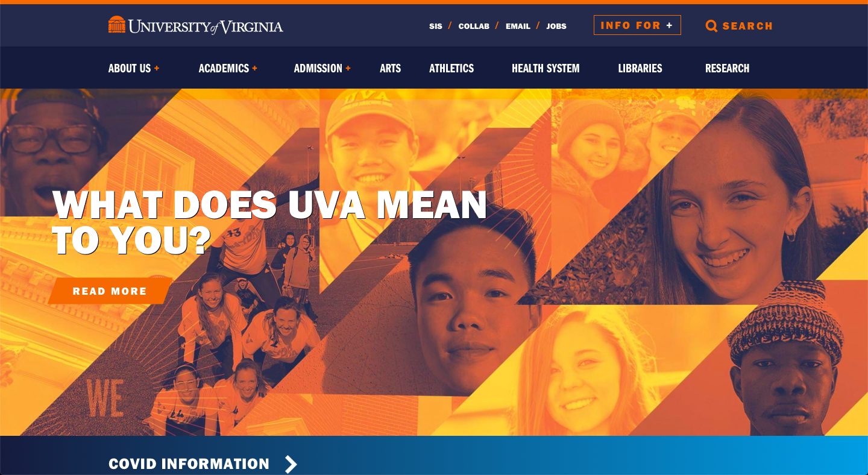Go to the Athletics section

pyautogui.click(x=451, y=69)
